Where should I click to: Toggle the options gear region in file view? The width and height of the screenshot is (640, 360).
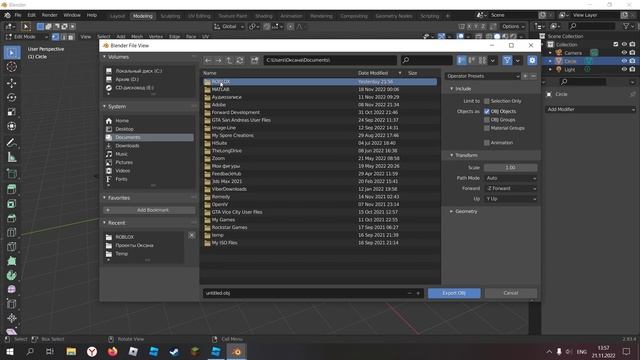532,60
